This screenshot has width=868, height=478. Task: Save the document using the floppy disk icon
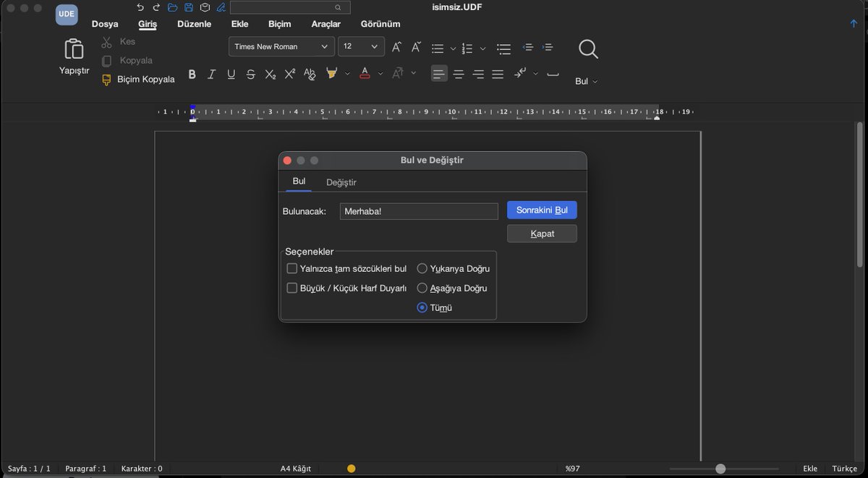189,7
